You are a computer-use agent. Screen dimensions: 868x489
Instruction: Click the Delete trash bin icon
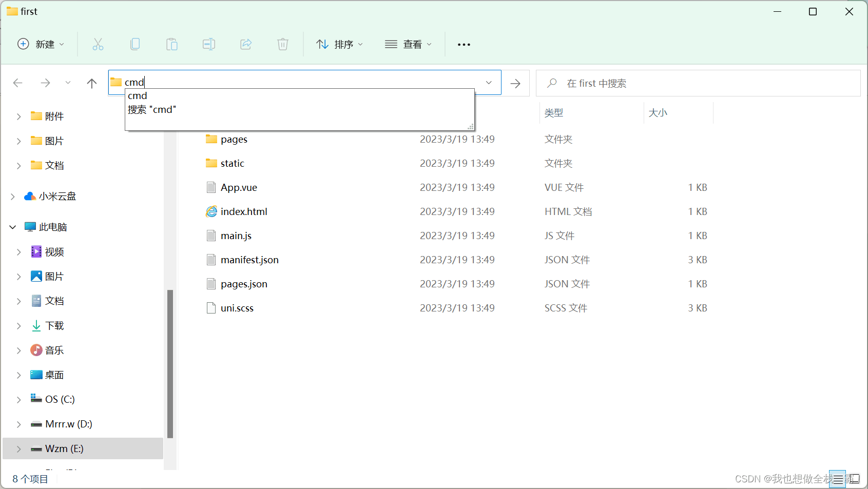(283, 45)
